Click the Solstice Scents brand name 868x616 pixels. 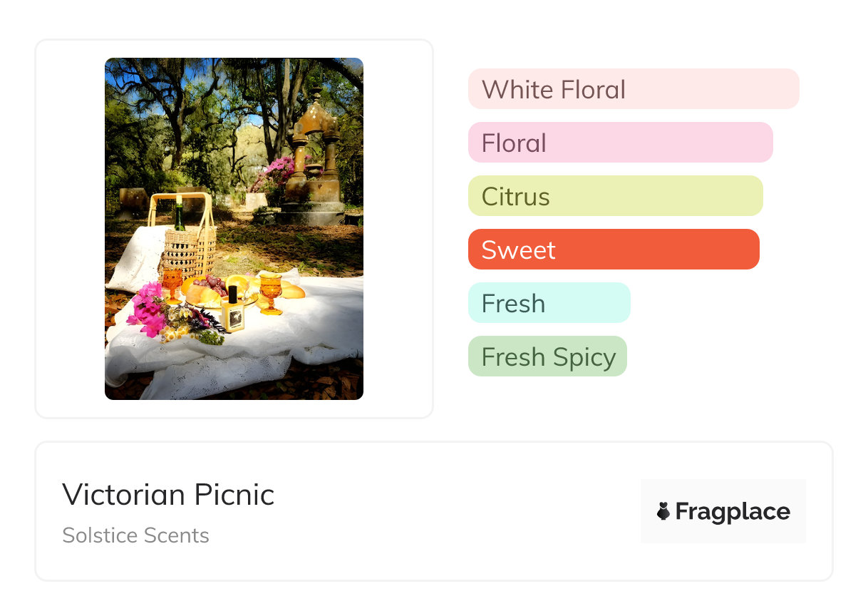pyautogui.click(x=135, y=535)
